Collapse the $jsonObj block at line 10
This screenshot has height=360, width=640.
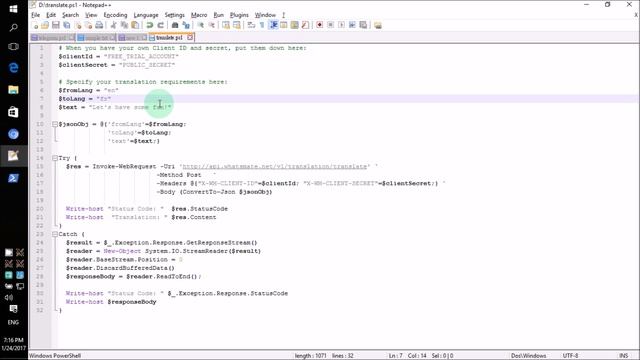coord(55,124)
